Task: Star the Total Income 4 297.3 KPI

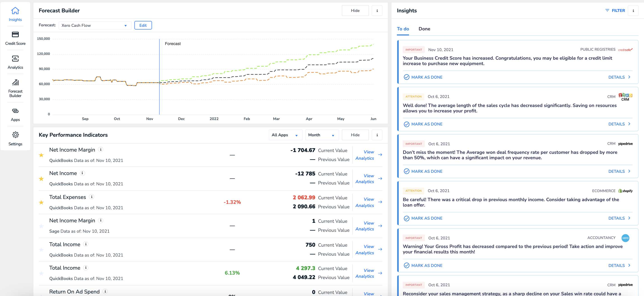Action: pos(41,273)
